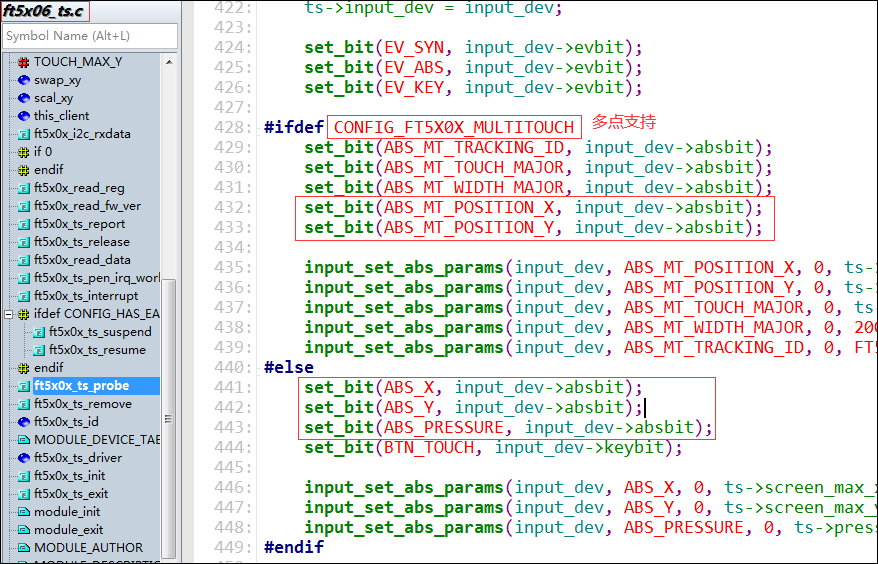Click the #endif directive on line 449
Viewport: 878px width, 564px height.
(x=294, y=547)
